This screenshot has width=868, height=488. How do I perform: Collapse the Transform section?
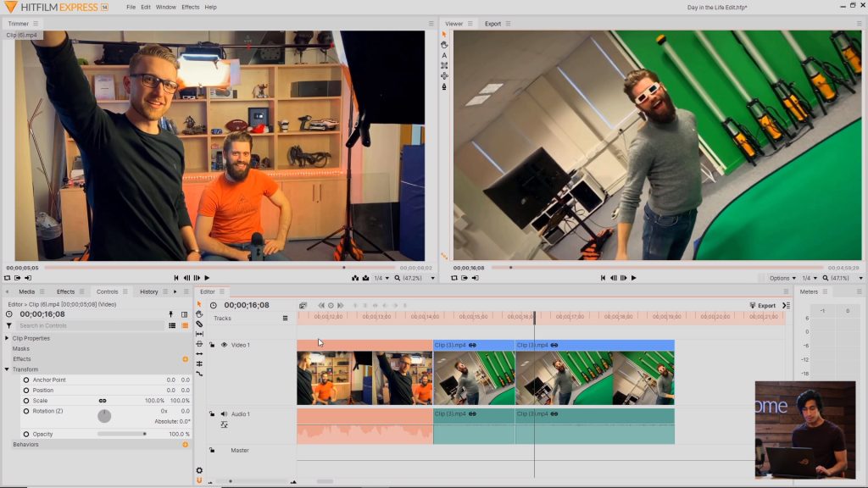pyautogui.click(x=7, y=369)
